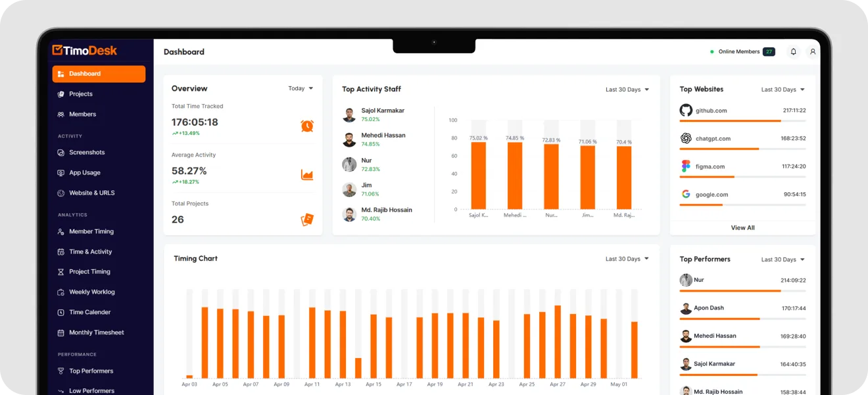The width and height of the screenshot is (868, 395).
Task: Click the Low Performers sidebar icon
Action: [x=60, y=391]
